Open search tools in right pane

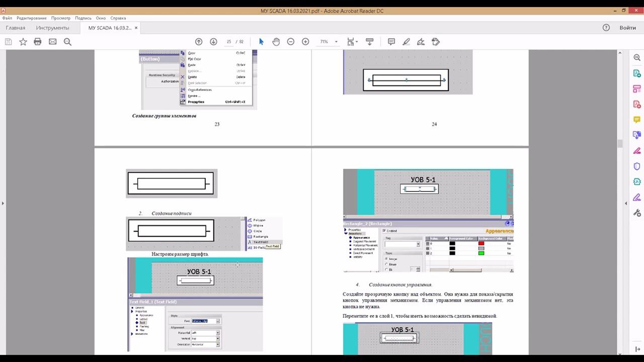coord(637,58)
